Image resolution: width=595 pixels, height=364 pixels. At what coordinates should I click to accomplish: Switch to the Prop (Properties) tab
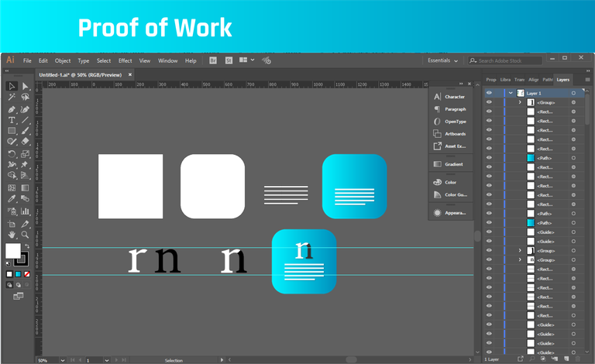491,80
